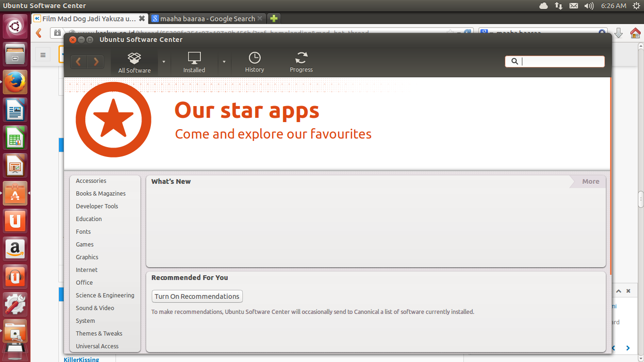
Task: Open Amazon from the launcher
Action: click(16, 249)
